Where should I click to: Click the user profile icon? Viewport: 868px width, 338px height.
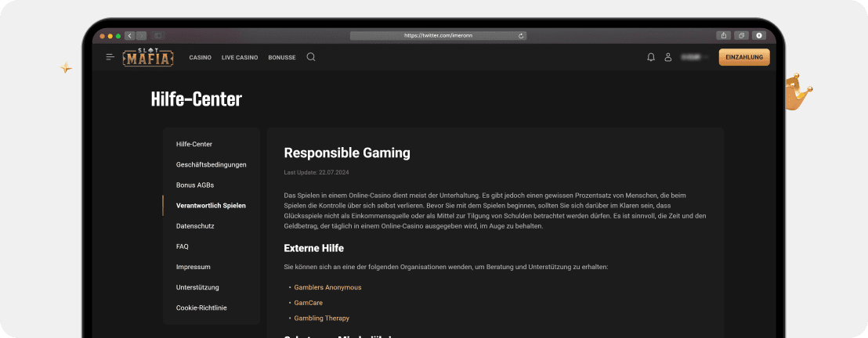668,57
